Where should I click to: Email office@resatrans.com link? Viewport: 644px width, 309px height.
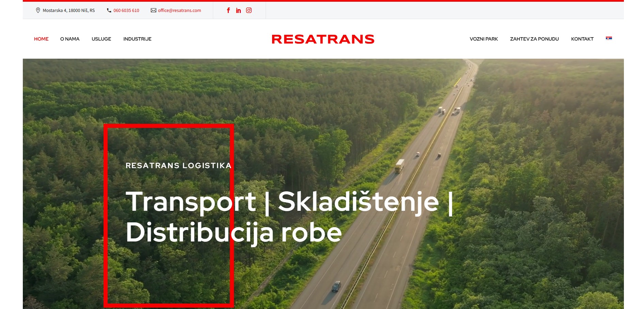pyautogui.click(x=179, y=11)
